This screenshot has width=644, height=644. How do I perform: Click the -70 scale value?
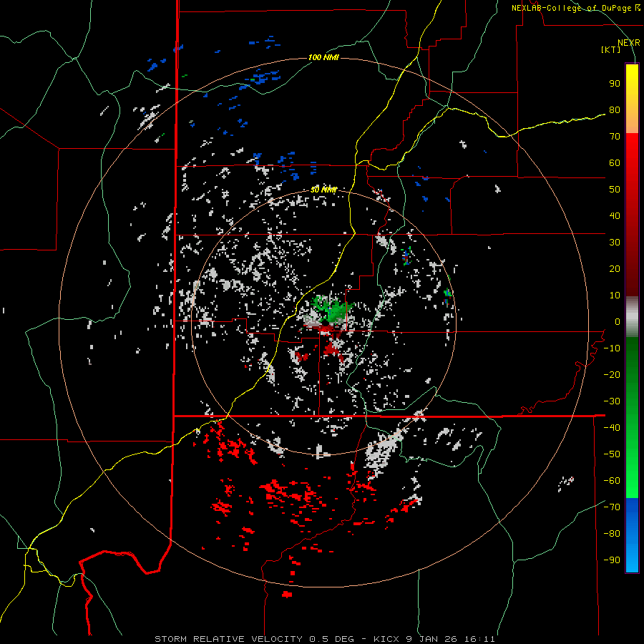612,507
